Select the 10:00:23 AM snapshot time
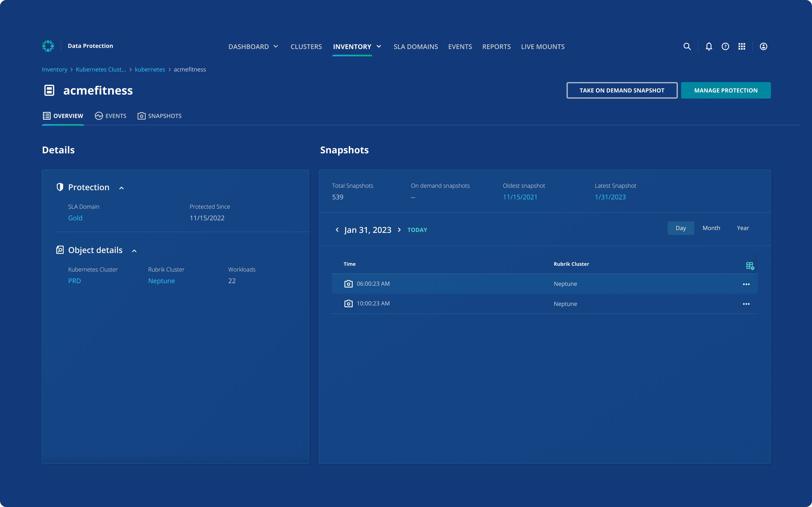812x507 pixels. coord(373,303)
